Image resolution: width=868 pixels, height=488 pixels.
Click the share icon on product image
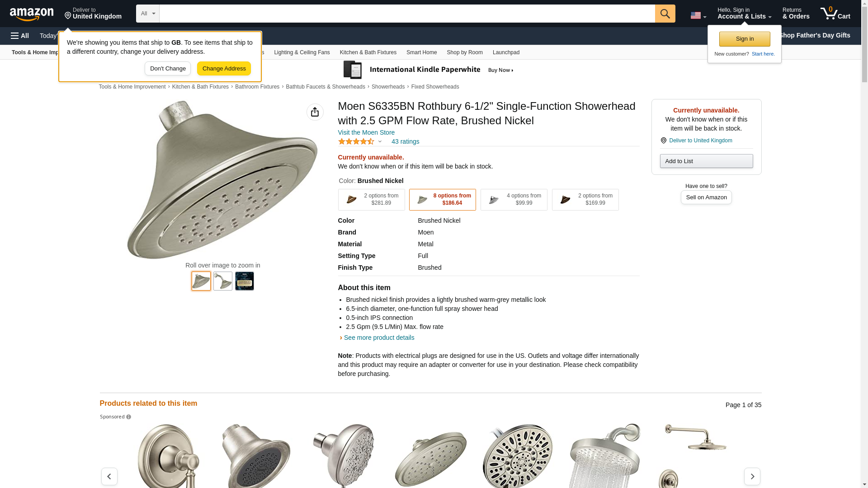[x=315, y=112]
